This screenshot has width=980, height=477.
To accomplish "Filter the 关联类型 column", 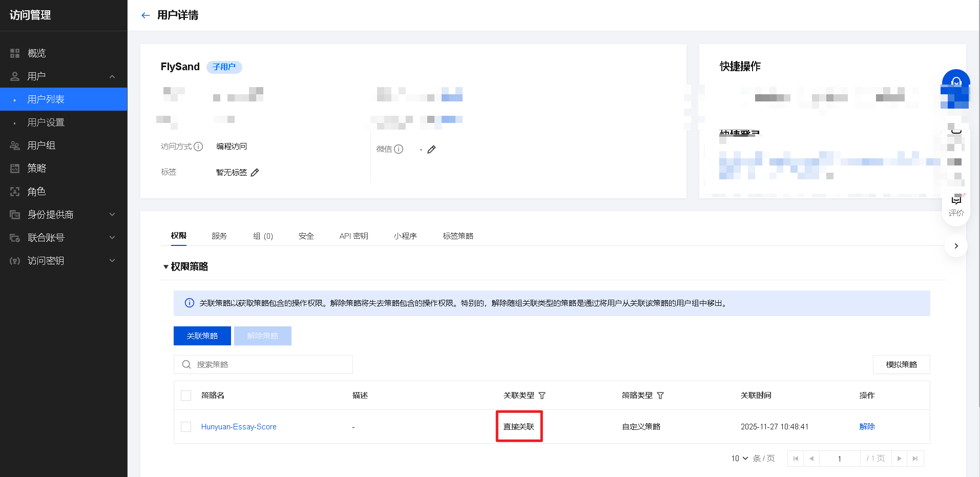I will click(x=542, y=396).
